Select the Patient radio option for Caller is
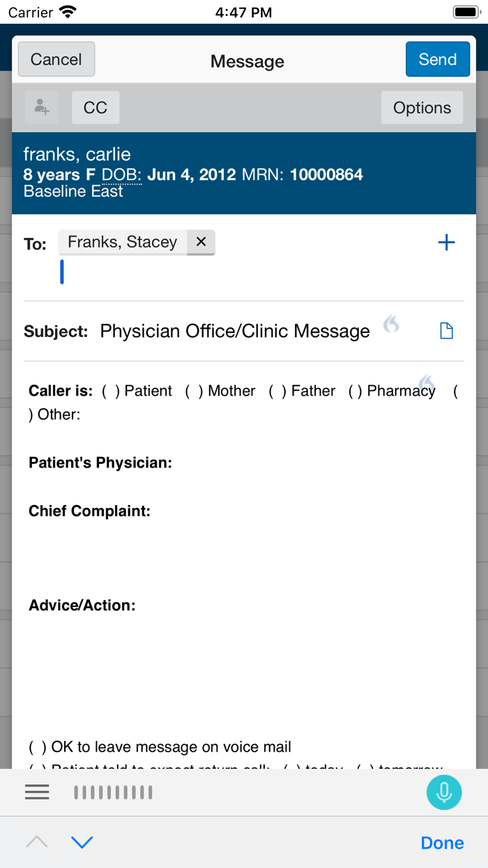This screenshot has width=488, height=868. (x=110, y=391)
